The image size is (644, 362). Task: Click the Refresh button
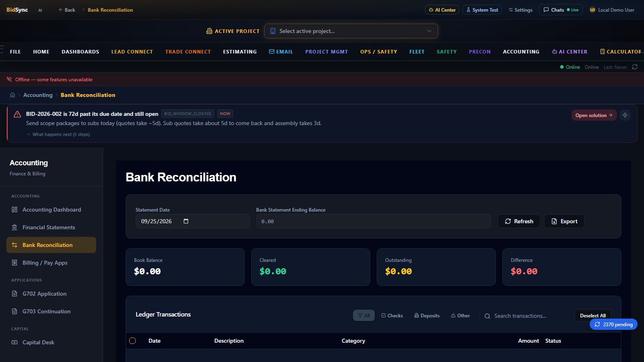tap(519, 221)
